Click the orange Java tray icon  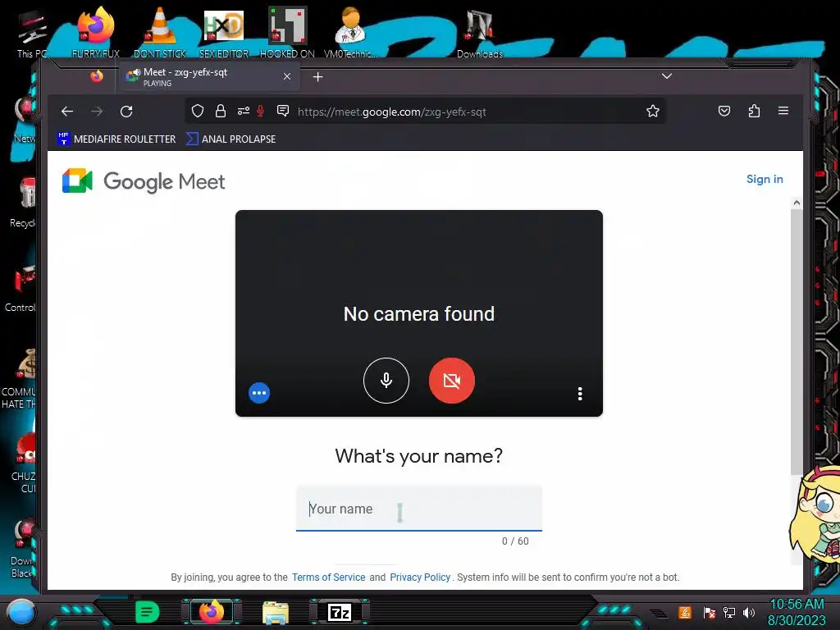point(685,612)
